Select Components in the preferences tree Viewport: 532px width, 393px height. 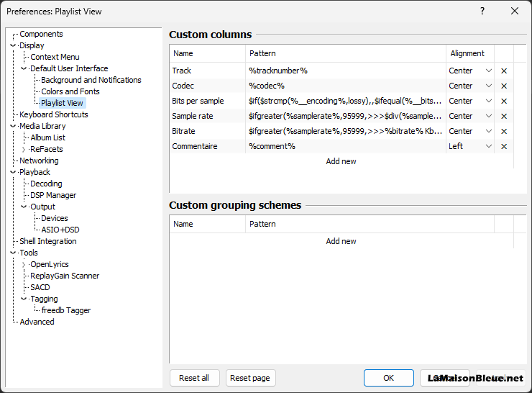pyautogui.click(x=41, y=34)
